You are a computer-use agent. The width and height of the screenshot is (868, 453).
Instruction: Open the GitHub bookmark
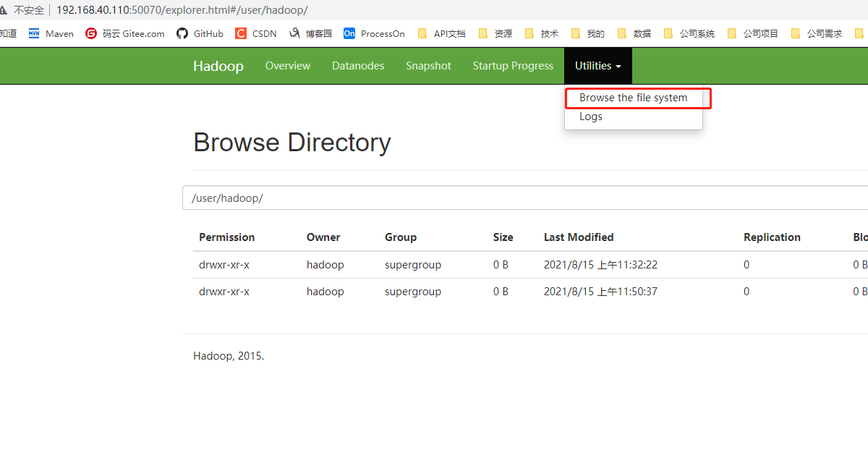[200, 33]
